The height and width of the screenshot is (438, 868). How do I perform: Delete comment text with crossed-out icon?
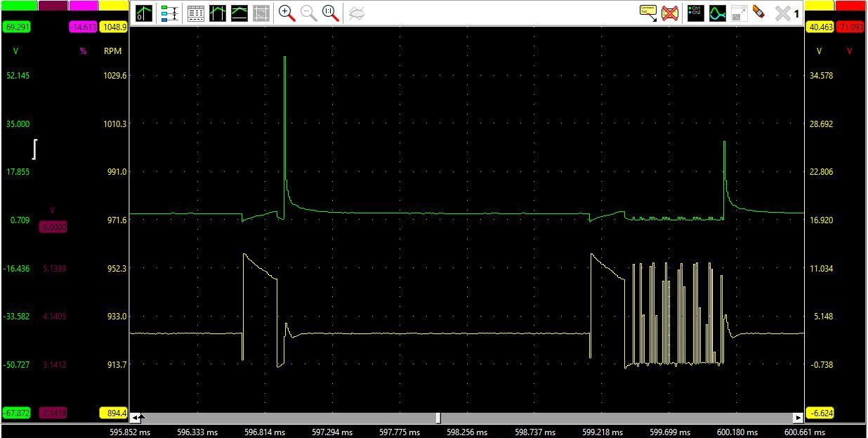[x=670, y=13]
